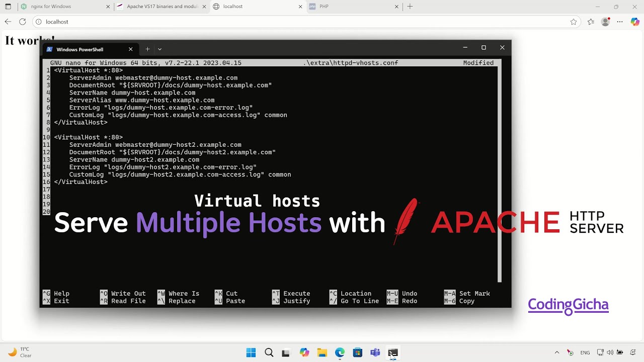Open Microsoft Teams from the taskbar
This screenshot has width=644, height=362.
pyautogui.click(x=375, y=352)
